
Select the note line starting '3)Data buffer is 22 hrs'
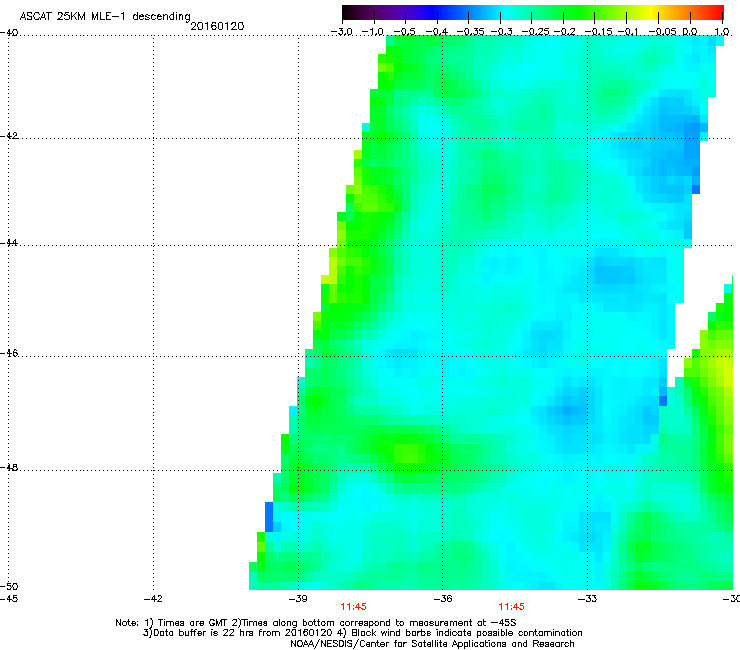point(362,633)
